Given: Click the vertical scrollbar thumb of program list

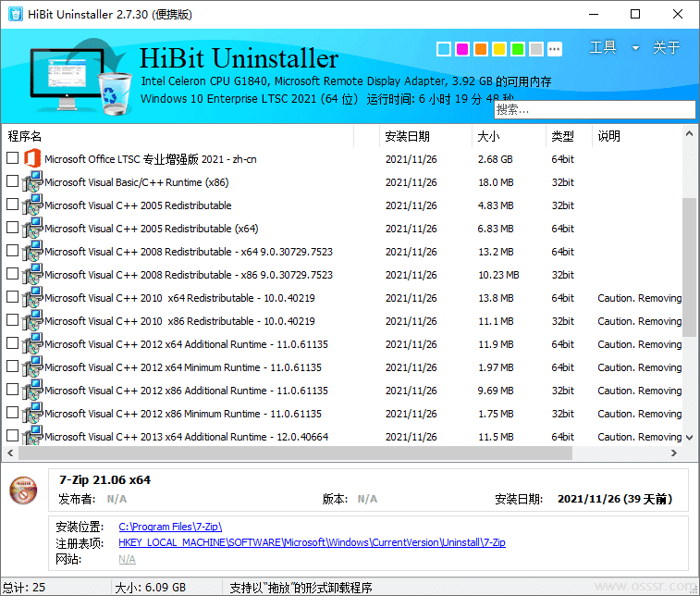Looking at the screenshot, I should 689,267.
